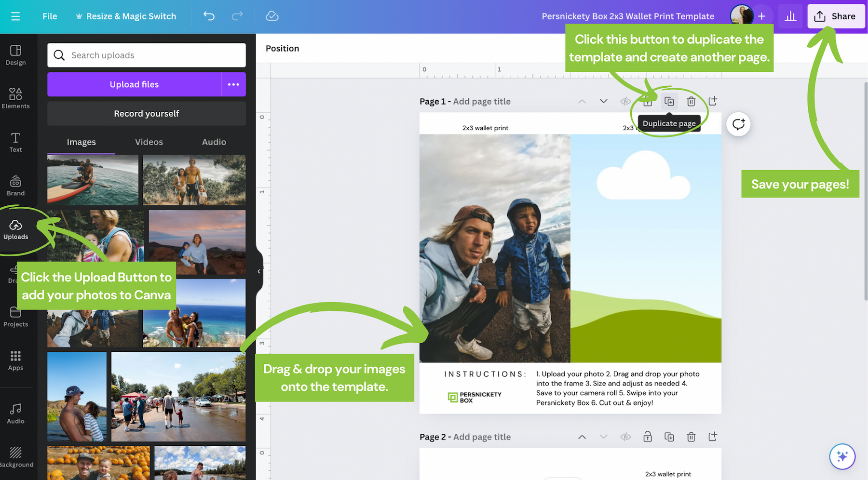Select the sunset hilltop photo thumbnail

(197, 242)
